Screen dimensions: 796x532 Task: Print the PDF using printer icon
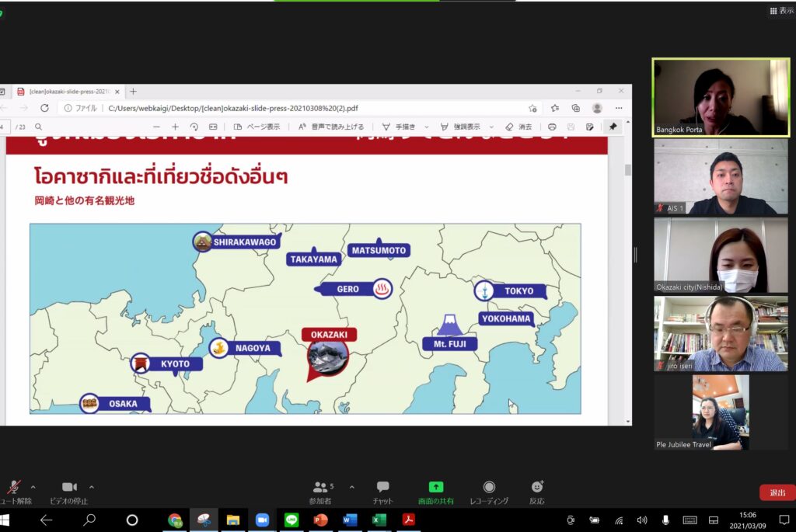[x=552, y=127]
